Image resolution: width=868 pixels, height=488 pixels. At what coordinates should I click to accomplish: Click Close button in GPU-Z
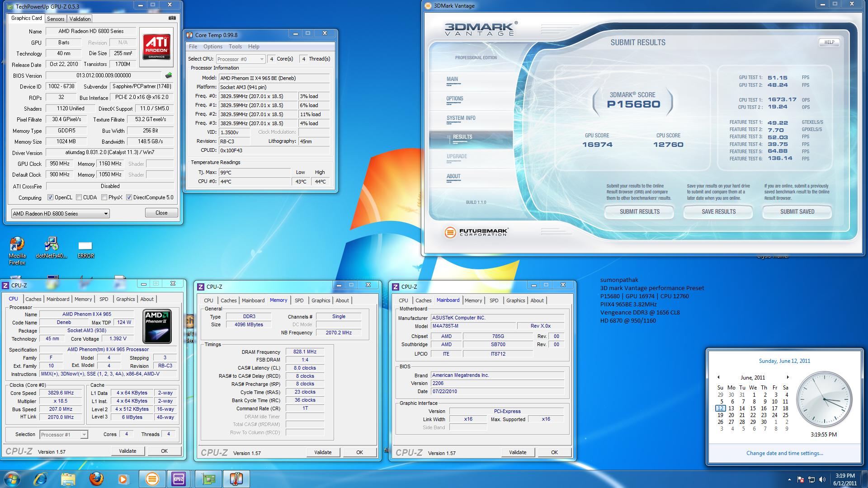161,213
